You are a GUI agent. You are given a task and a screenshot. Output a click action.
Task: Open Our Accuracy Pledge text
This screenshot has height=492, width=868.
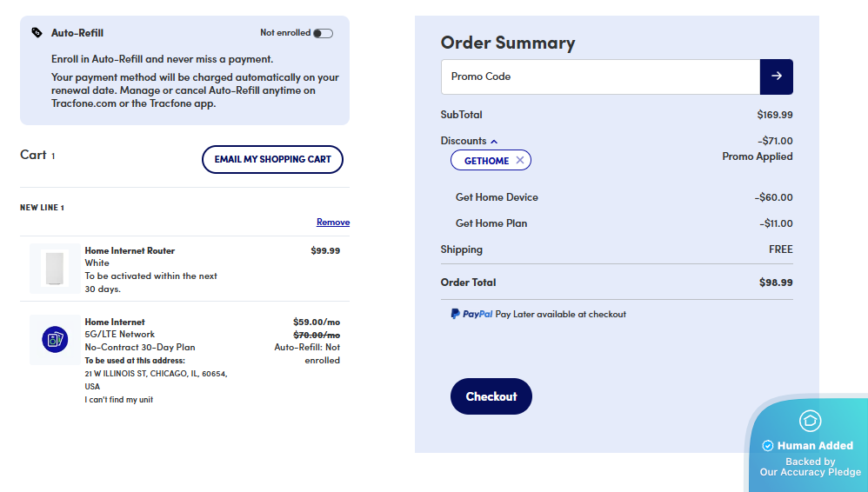pyautogui.click(x=810, y=472)
